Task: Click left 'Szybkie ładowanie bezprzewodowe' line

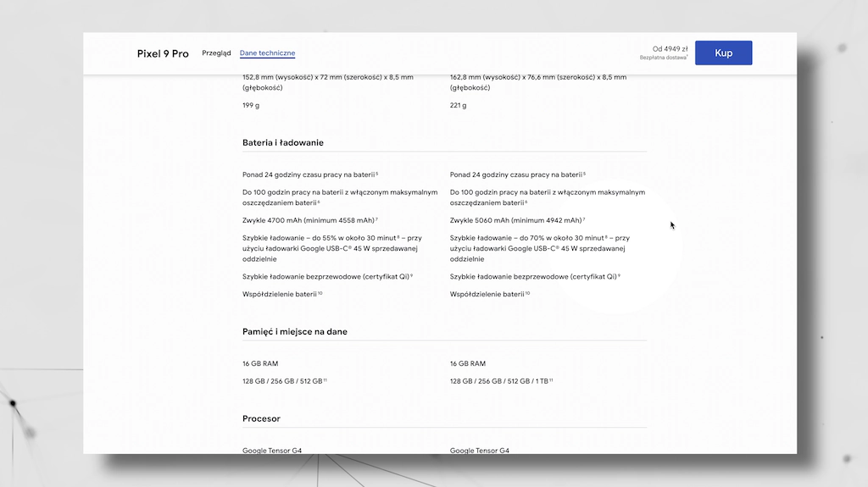Action: (x=328, y=276)
